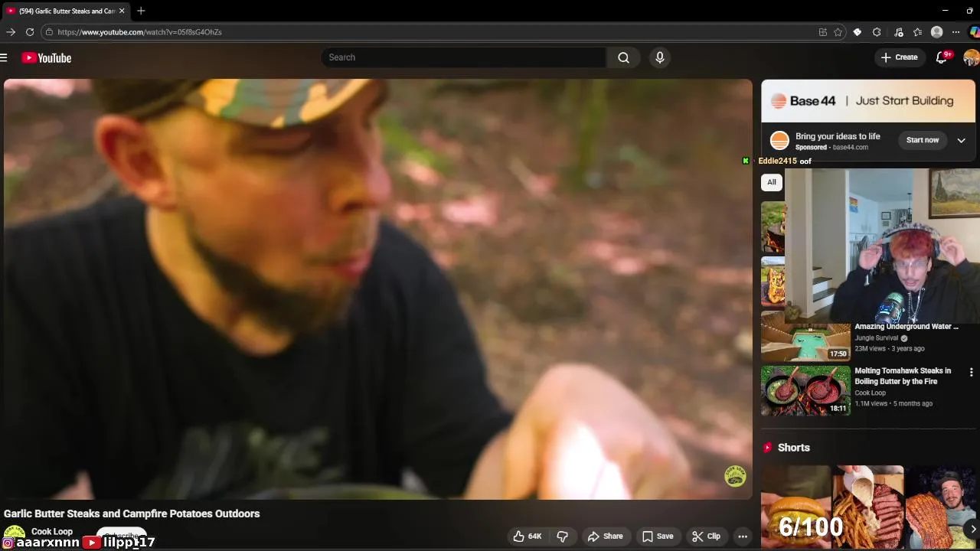This screenshot has height=551, width=980.
Task: Open options for Melting Tomahawk Steaks video
Action: (971, 372)
